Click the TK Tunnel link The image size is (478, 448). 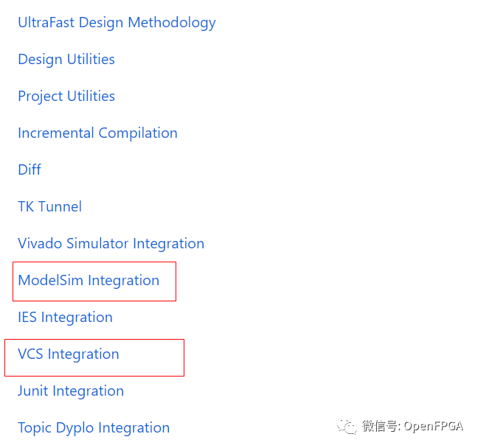pyautogui.click(x=49, y=206)
